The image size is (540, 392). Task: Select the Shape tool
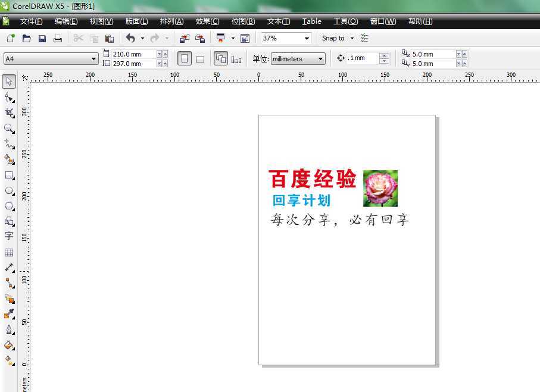point(8,98)
